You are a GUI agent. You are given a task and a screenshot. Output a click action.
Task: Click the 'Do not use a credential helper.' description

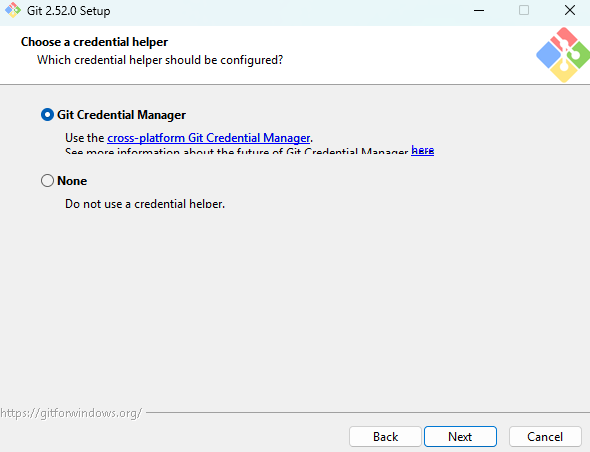[x=145, y=204]
